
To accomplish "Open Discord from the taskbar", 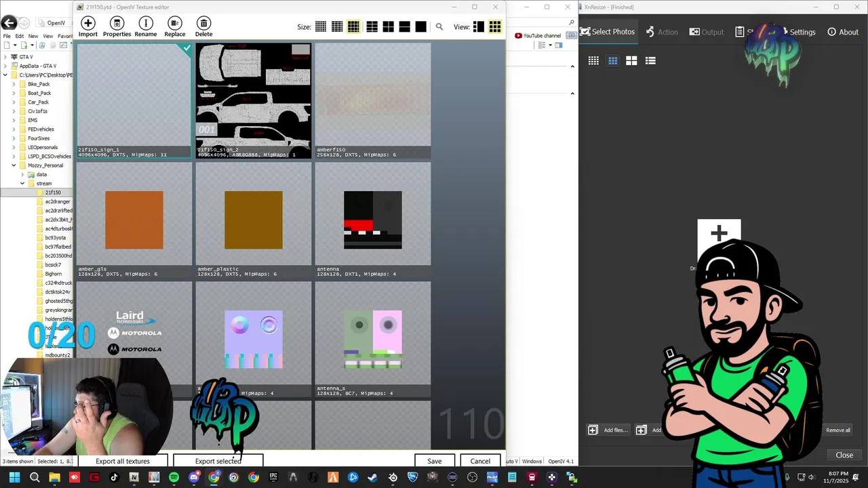I will click(194, 478).
